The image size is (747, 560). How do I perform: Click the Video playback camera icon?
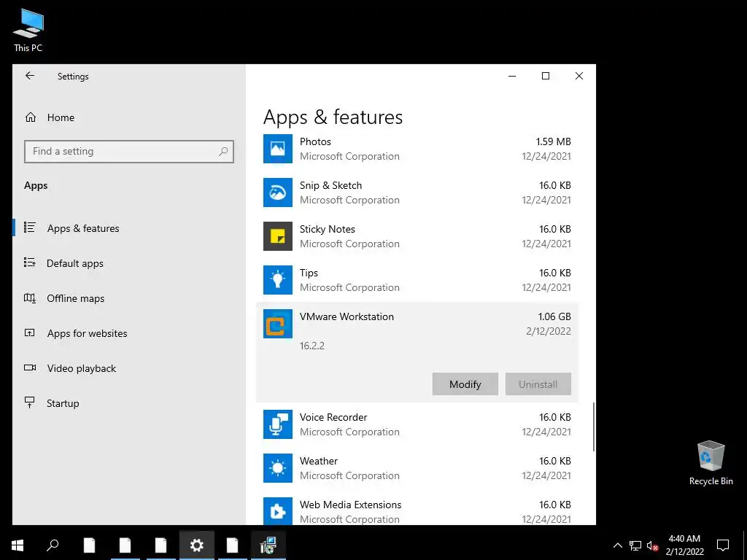(x=29, y=367)
